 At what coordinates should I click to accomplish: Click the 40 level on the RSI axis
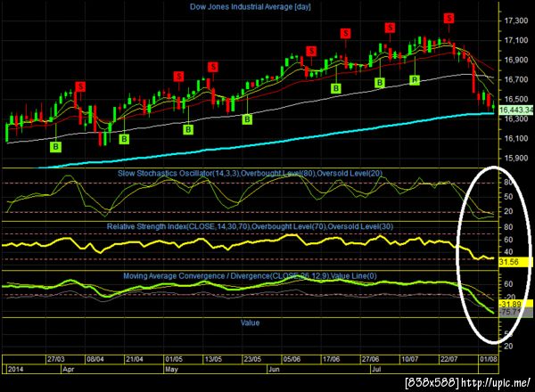pos(508,252)
